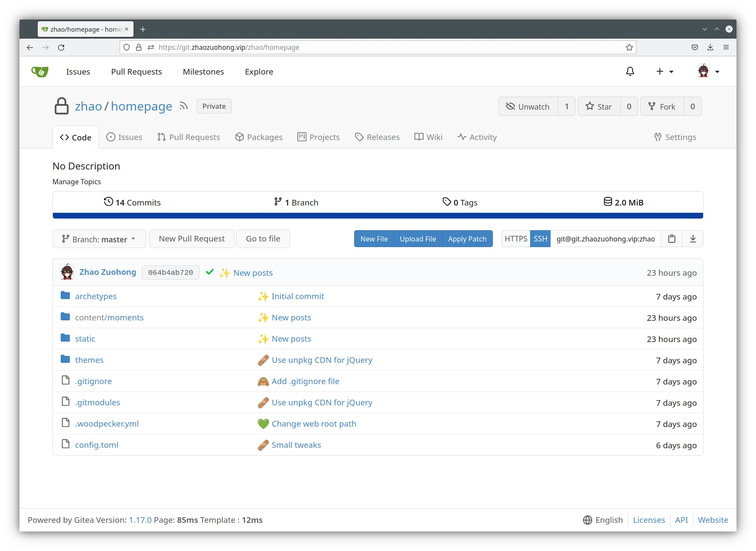Download the repository archive
The width and height of the screenshot is (756, 551).
693,239
